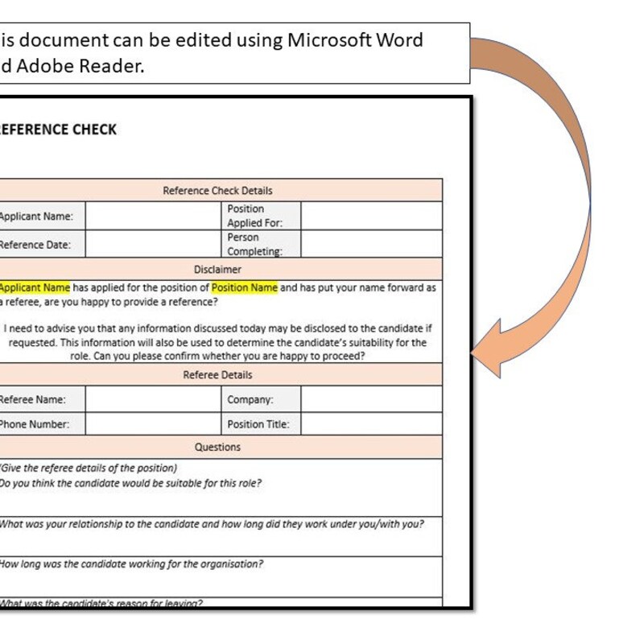Screen dimensions: 644x644
Task: Select the Reference Date input cell
Action: tap(153, 244)
